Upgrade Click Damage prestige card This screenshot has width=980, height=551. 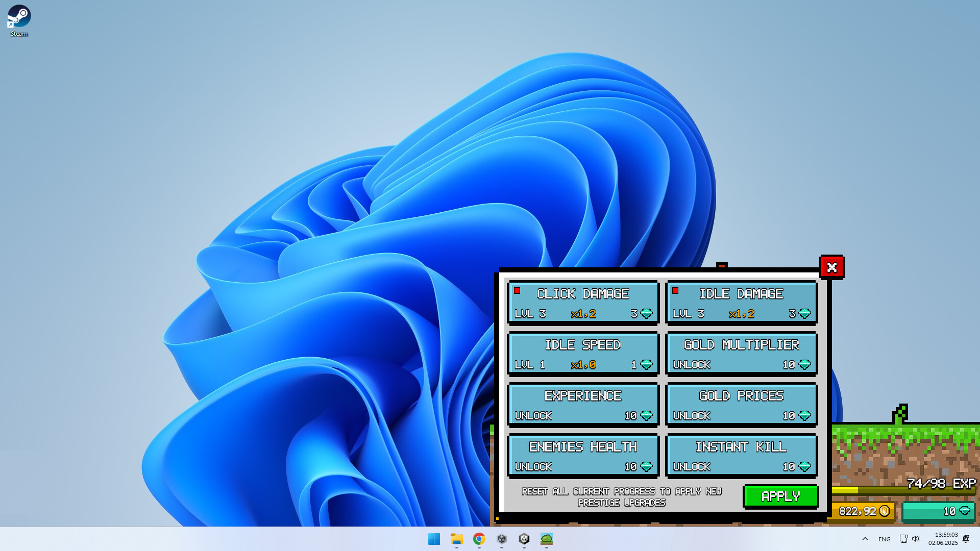click(583, 303)
